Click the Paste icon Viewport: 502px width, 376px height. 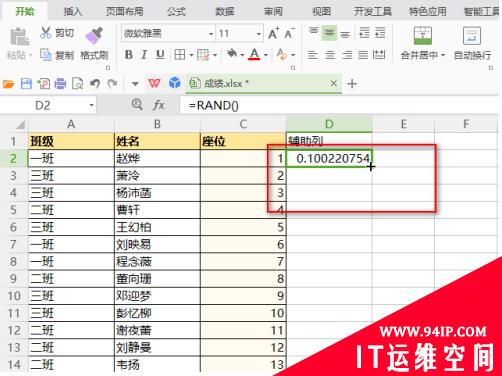coord(19,37)
